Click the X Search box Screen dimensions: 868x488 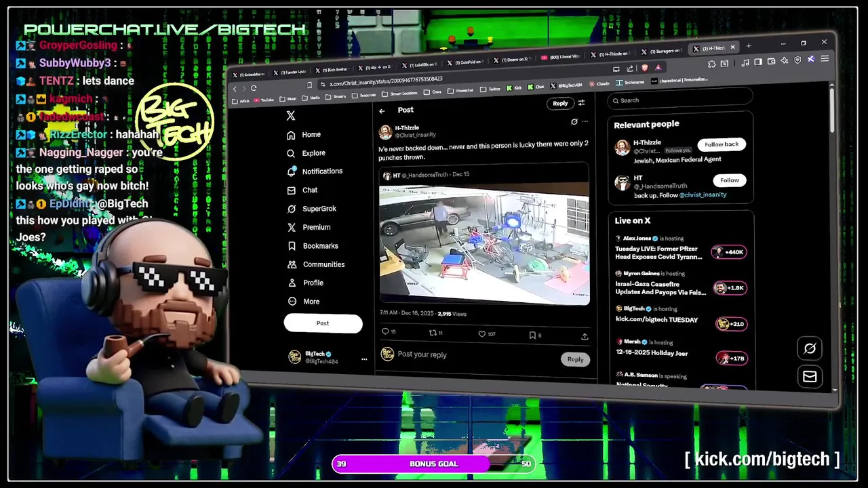pyautogui.click(x=680, y=100)
